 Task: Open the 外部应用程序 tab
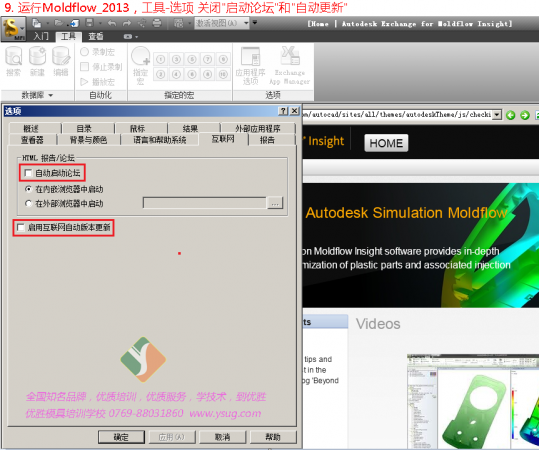(258, 128)
